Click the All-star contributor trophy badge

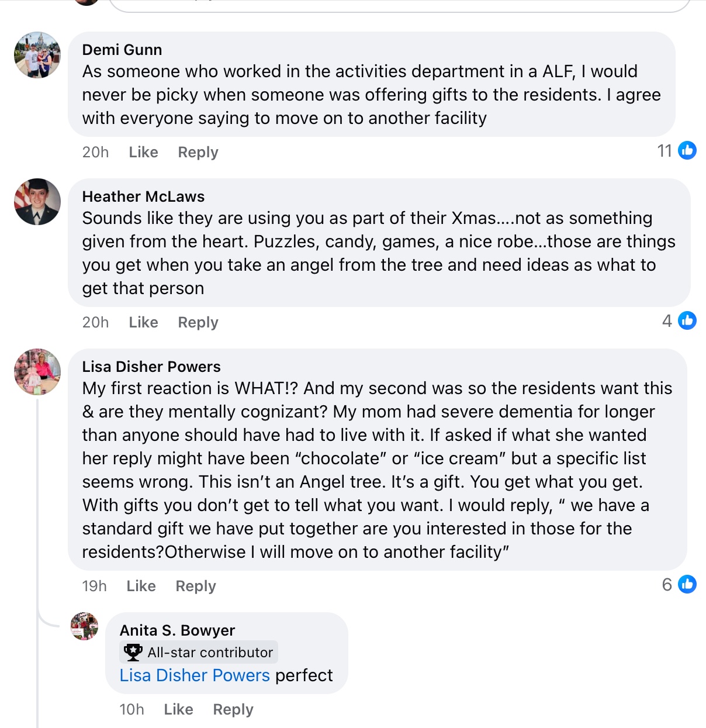[133, 652]
